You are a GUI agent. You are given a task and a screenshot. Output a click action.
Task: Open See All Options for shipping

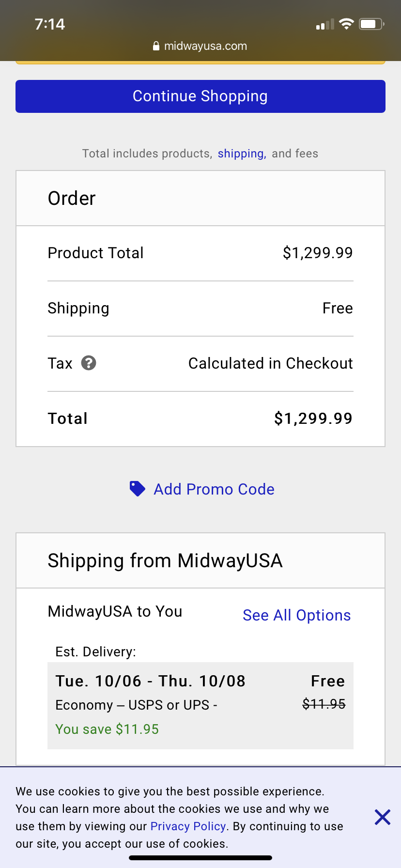pyautogui.click(x=296, y=615)
